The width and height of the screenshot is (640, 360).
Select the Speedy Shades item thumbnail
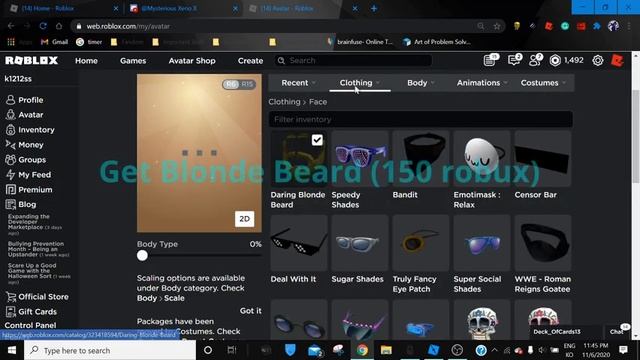[x=360, y=159]
